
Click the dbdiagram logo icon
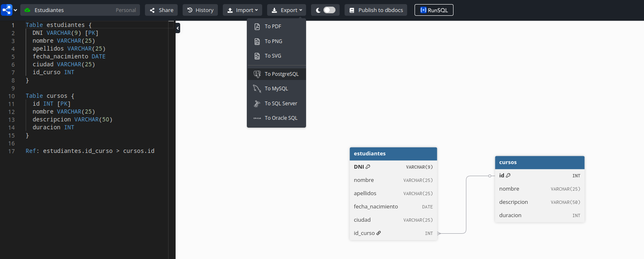coord(7,10)
